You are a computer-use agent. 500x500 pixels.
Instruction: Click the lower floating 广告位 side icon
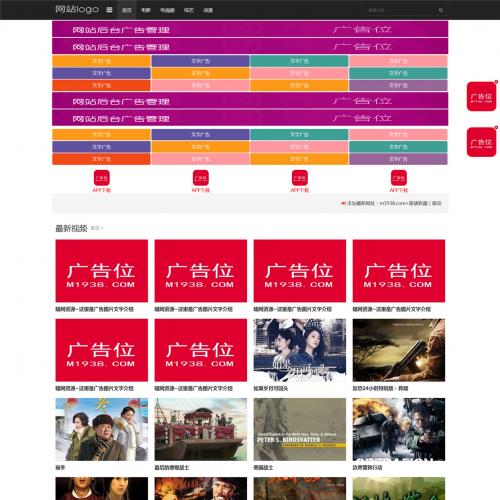click(481, 142)
